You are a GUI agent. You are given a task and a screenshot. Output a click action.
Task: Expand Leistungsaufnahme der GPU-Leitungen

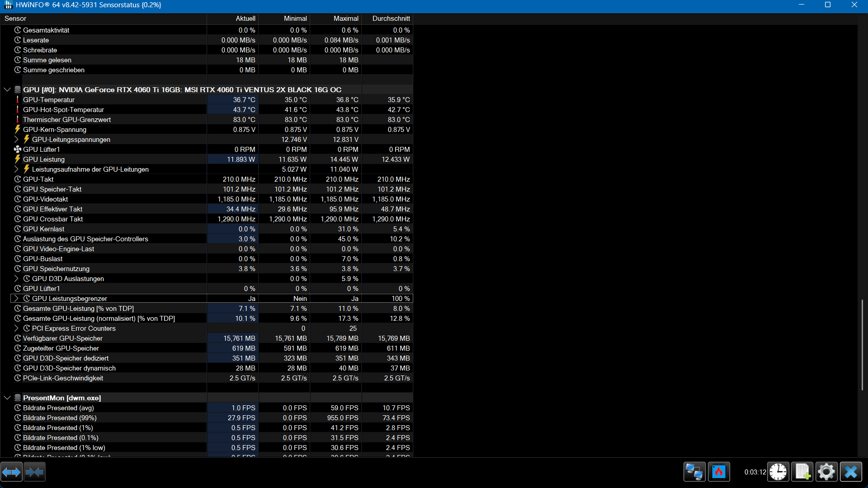click(x=16, y=169)
